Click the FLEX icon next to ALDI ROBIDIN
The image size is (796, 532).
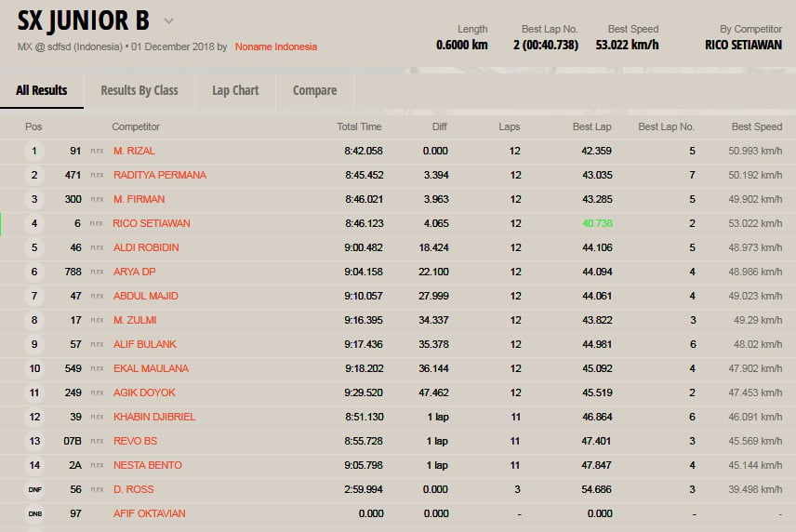97,247
